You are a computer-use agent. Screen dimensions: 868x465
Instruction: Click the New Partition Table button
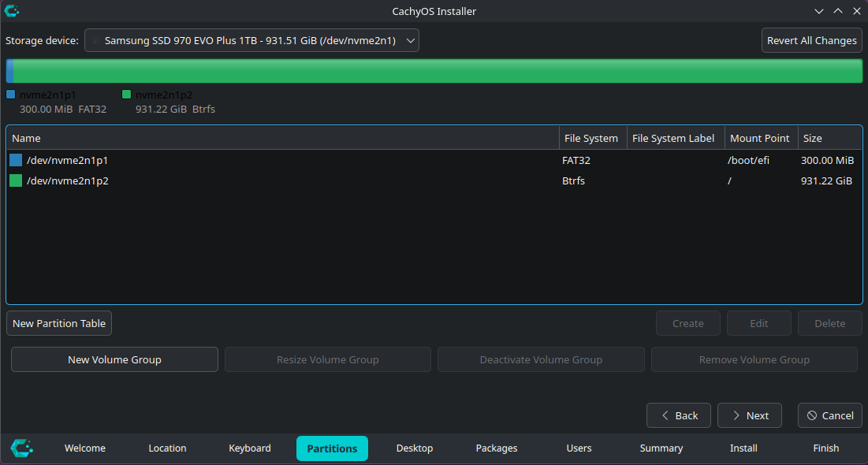[x=59, y=323]
